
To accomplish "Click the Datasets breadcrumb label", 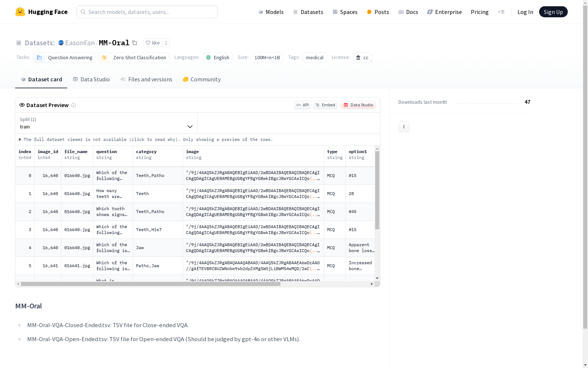I will coord(40,43).
